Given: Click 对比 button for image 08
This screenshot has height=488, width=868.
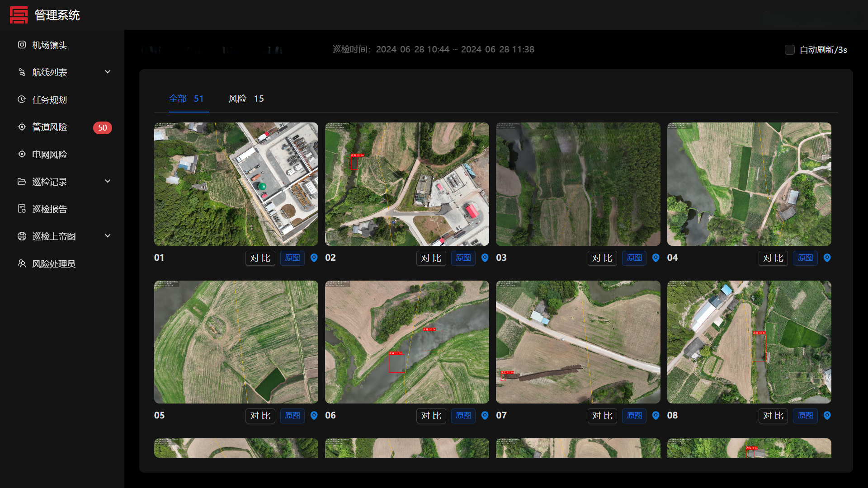Looking at the screenshot, I should [x=774, y=416].
